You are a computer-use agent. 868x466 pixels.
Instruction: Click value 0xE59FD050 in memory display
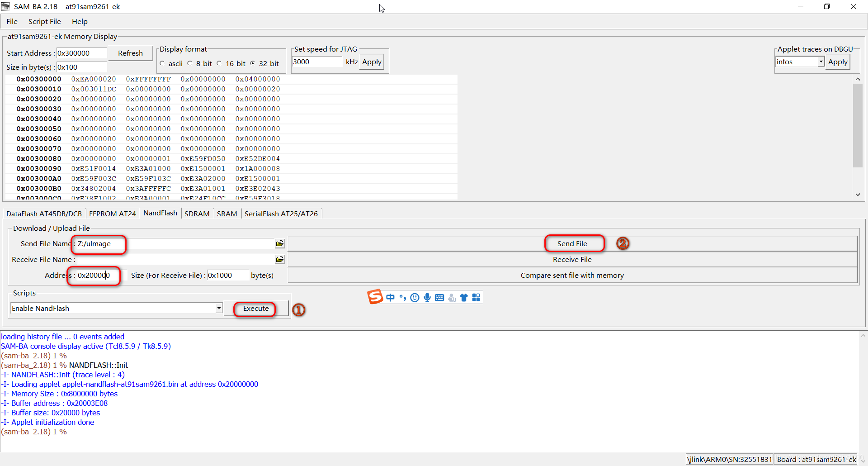(x=203, y=159)
